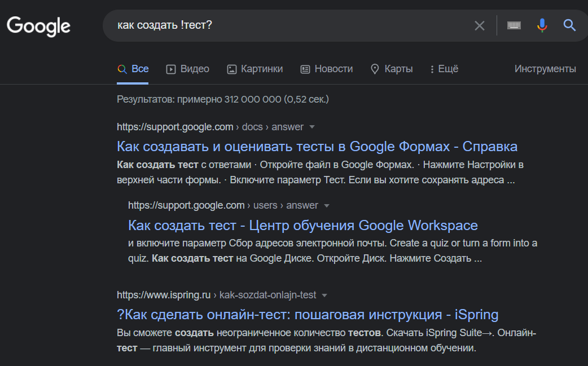Switch to the Картинки tab
The width and height of the screenshot is (588, 366).
(255, 69)
